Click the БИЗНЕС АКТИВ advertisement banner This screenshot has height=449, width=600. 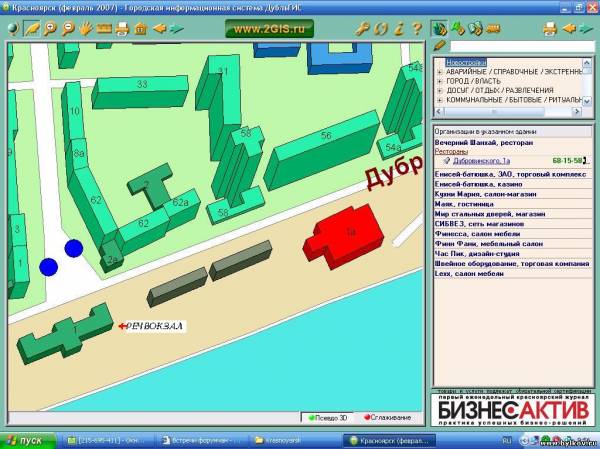513,410
